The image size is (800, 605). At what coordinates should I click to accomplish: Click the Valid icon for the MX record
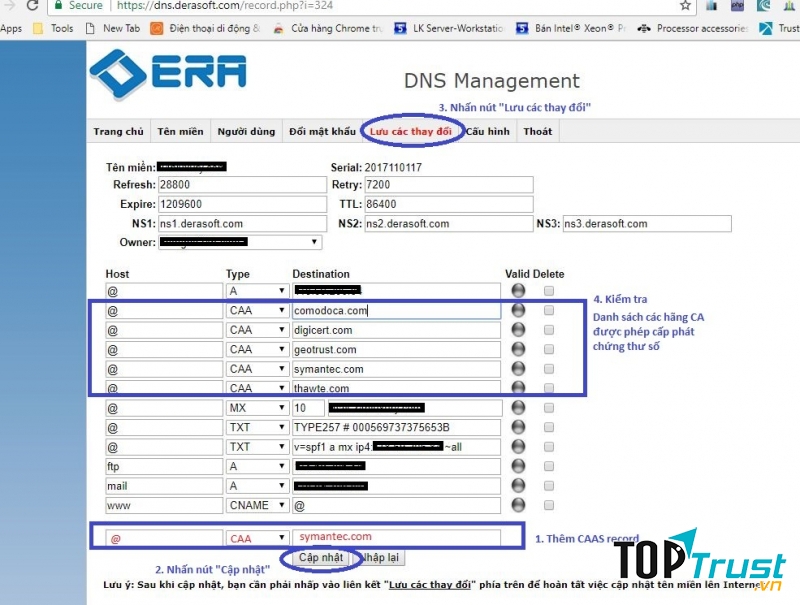click(x=518, y=408)
